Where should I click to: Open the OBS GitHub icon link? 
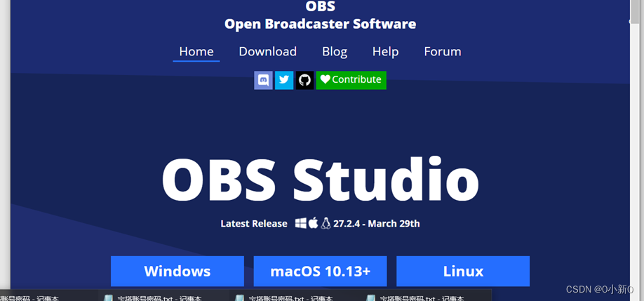(x=304, y=80)
